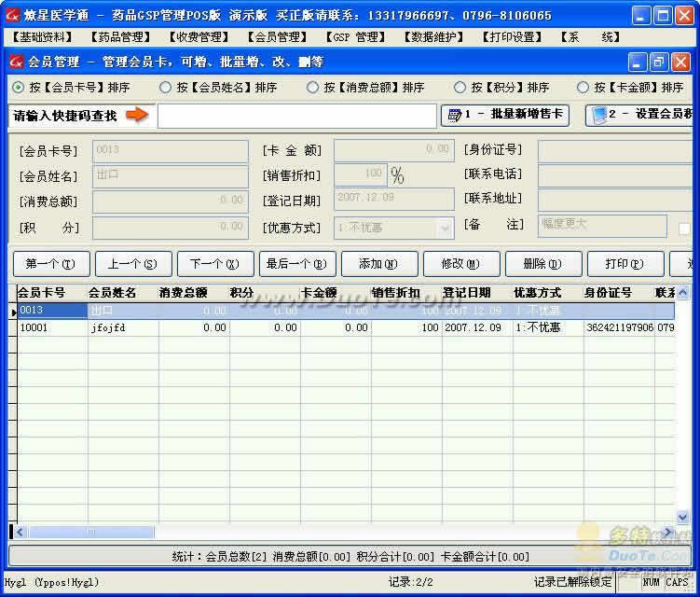Restore the member management inner window
Viewport: 700px width, 597px height.
tap(659, 62)
